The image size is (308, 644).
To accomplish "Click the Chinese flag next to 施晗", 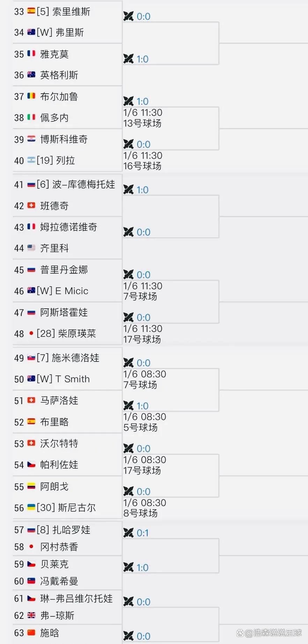I will [31, 632].
